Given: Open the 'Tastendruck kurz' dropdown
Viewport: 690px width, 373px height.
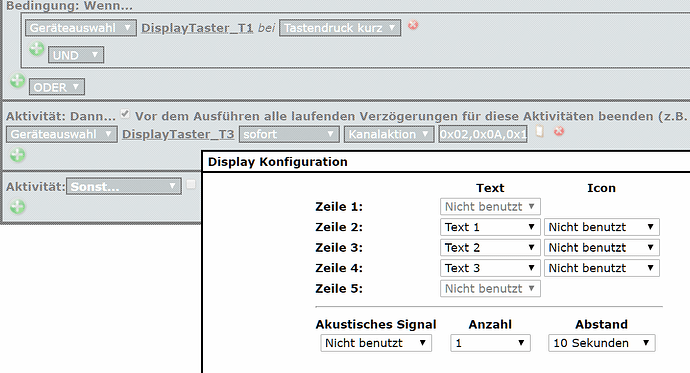Looking at the screenshot, I should [x=340, y=28].
